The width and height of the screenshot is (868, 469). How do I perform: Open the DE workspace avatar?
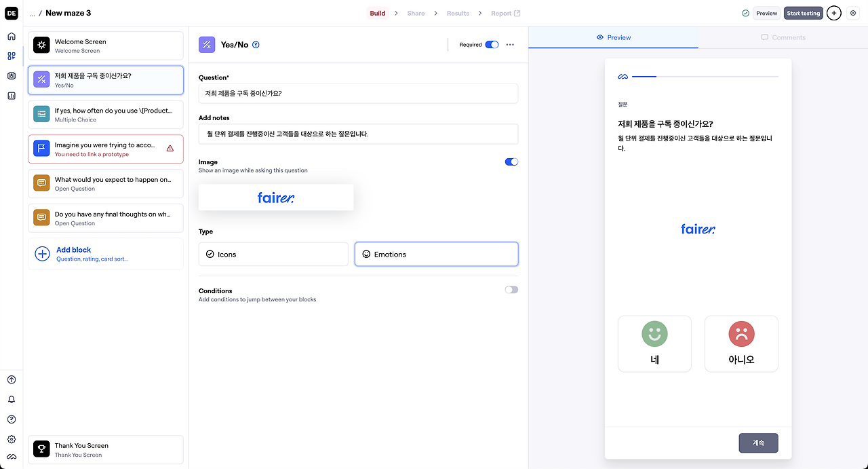point(12,13)
